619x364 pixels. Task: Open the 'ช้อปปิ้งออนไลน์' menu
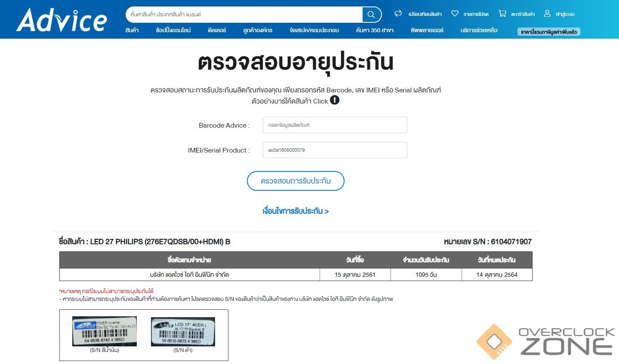pos(173,30)
